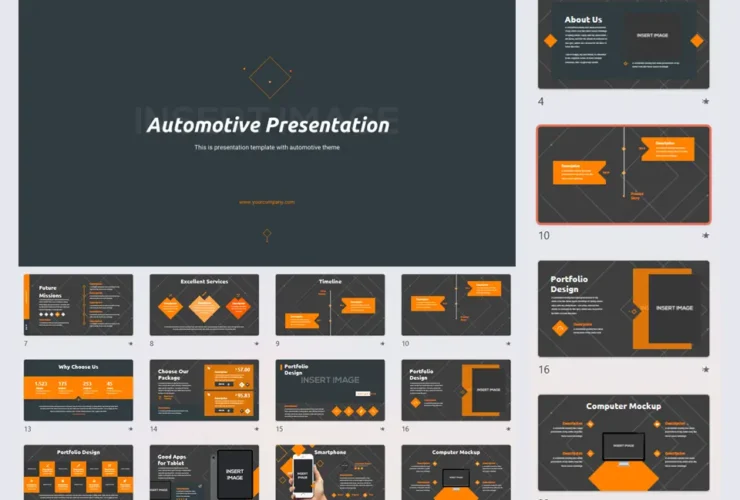
Task: Star slide 8 using its star icon
Action: click(257, 344)
